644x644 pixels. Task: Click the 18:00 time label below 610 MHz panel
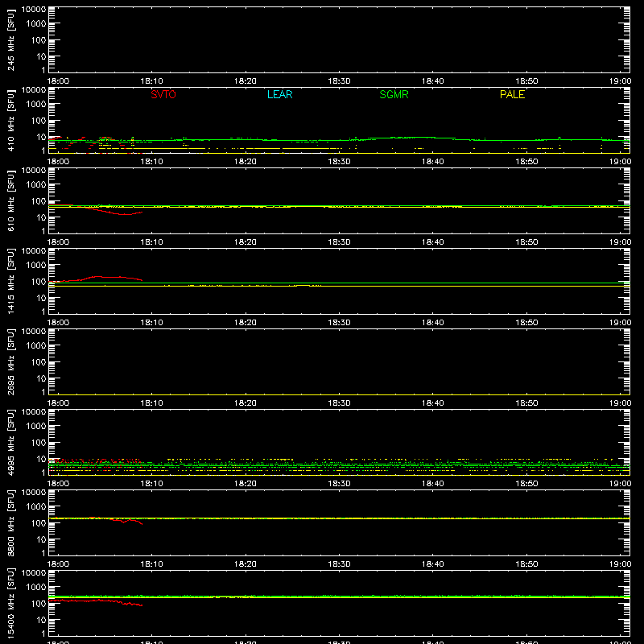tap(58, 242)
